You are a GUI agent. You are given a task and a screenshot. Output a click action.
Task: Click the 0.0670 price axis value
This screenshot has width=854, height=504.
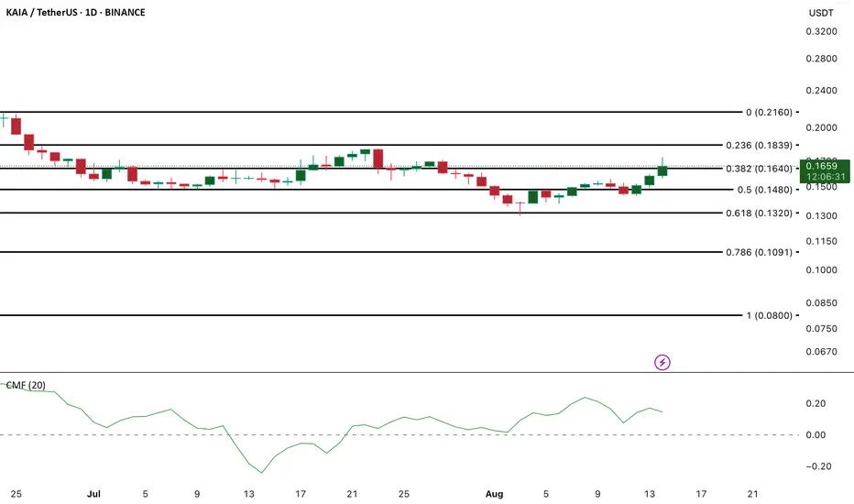point(821,352)
